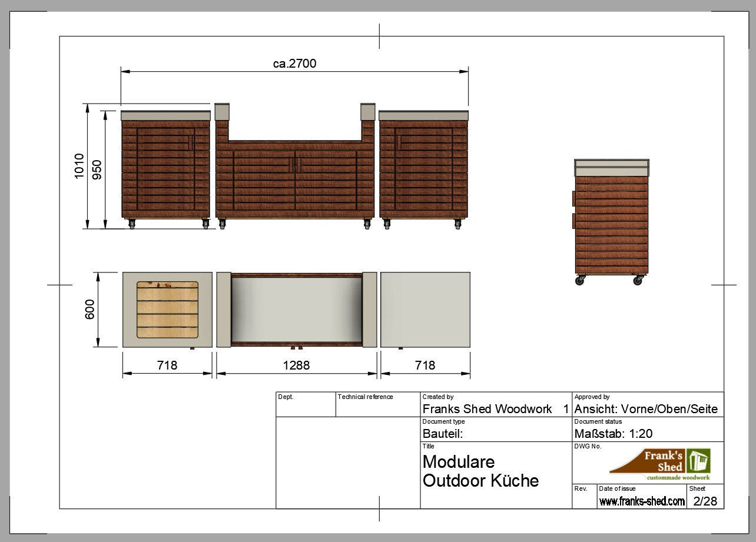Image resolution: width=756 pixels, height=542 pixels.
Task: Select the side view cabinet on the right
Action: [611, 224]
